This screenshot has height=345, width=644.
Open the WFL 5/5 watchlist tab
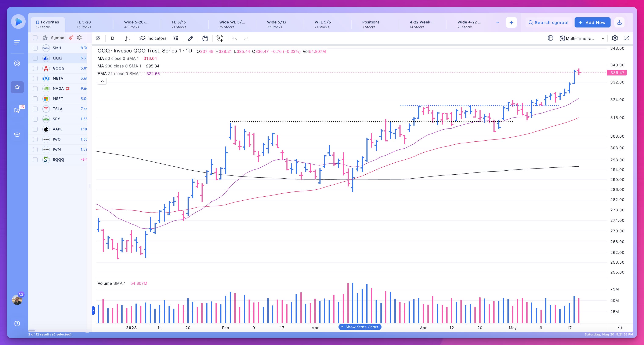(322, 24)
